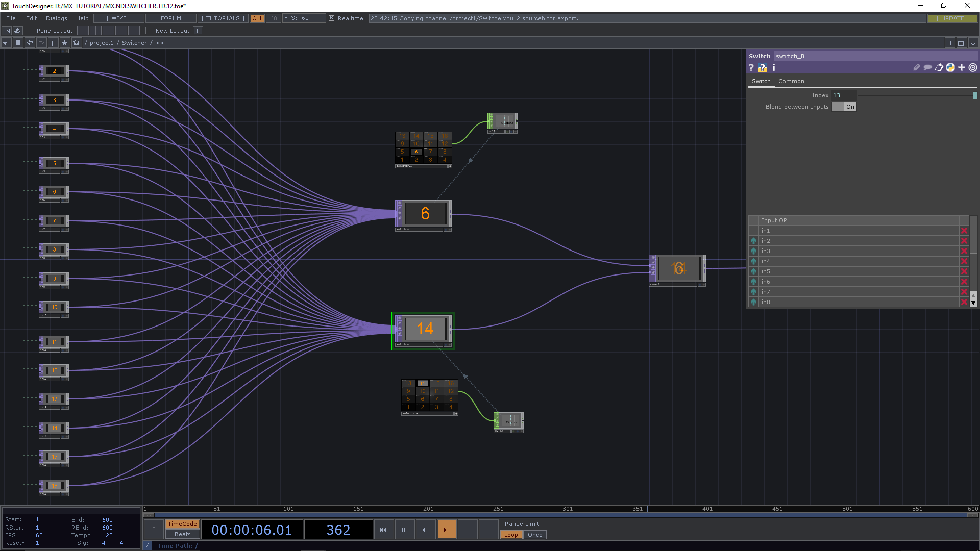This screenshot has height=551, width=980.
Task: Open the pane type dropdown arrow
Action: (5, 43)
